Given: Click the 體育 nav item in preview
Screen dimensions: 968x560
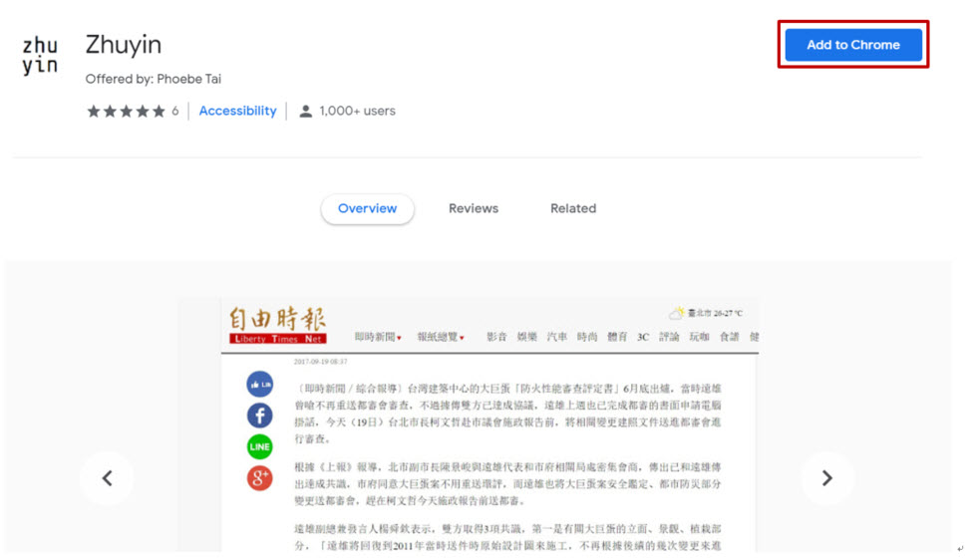Looking at the screenshot, I should click(617, 337).
